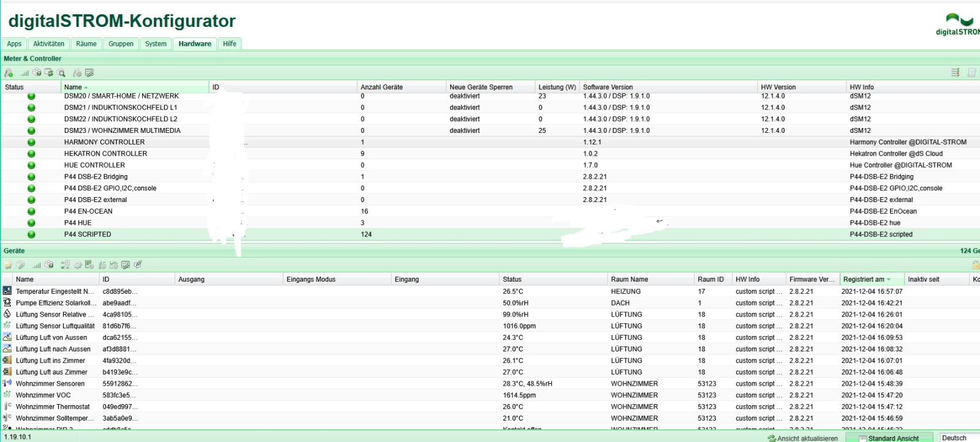
Task: Select DSM21 / INDUKTIONSKOCHFELD L1 row
Action: pyautogui.click(x=490, y=107)
